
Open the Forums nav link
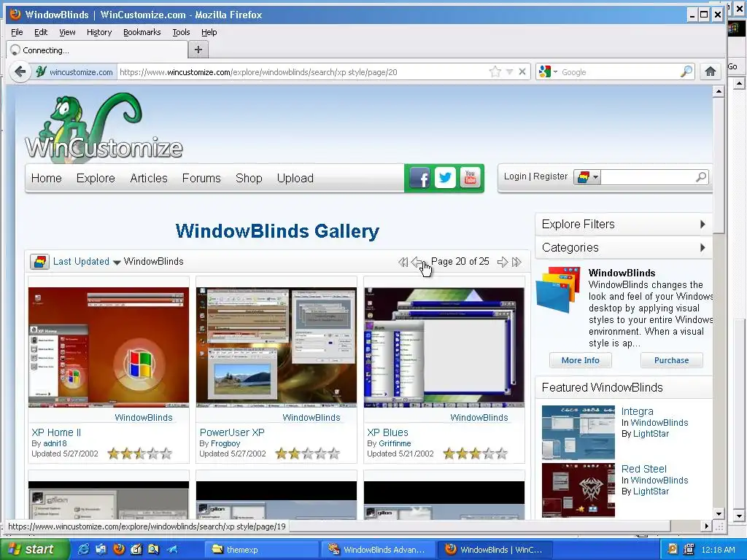point(201,178)
